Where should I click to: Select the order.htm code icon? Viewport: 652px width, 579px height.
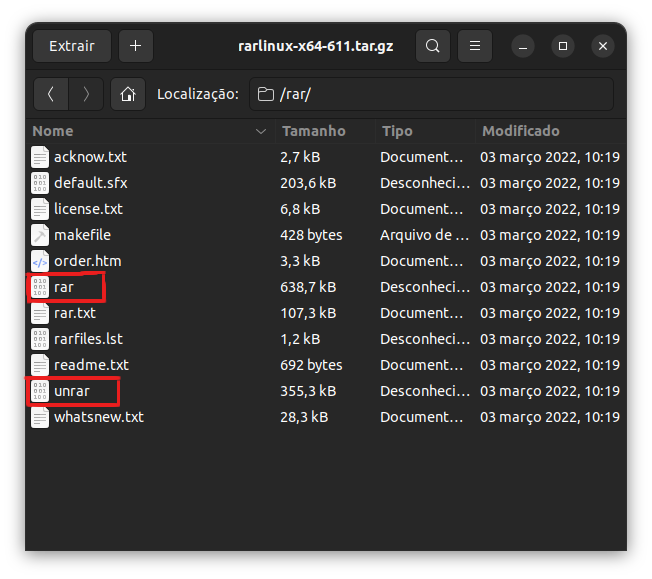(40, 261)
